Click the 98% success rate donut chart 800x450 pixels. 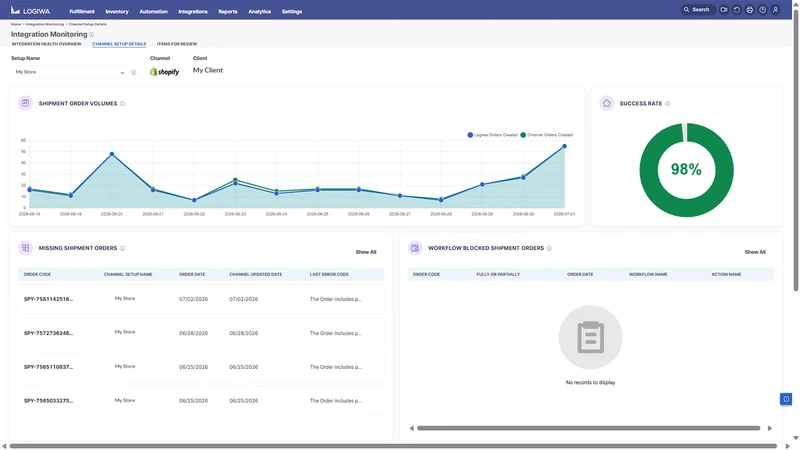(x=686, y=170)
